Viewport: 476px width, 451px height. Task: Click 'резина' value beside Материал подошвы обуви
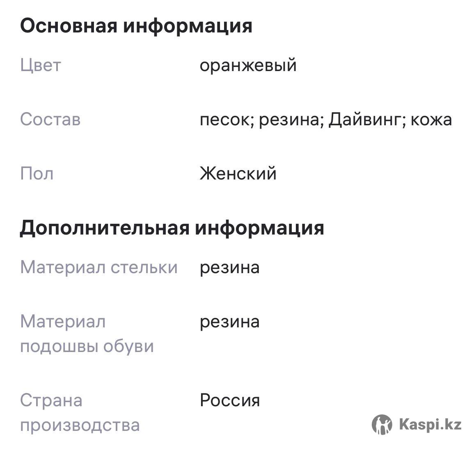click(x=229, y=323)
